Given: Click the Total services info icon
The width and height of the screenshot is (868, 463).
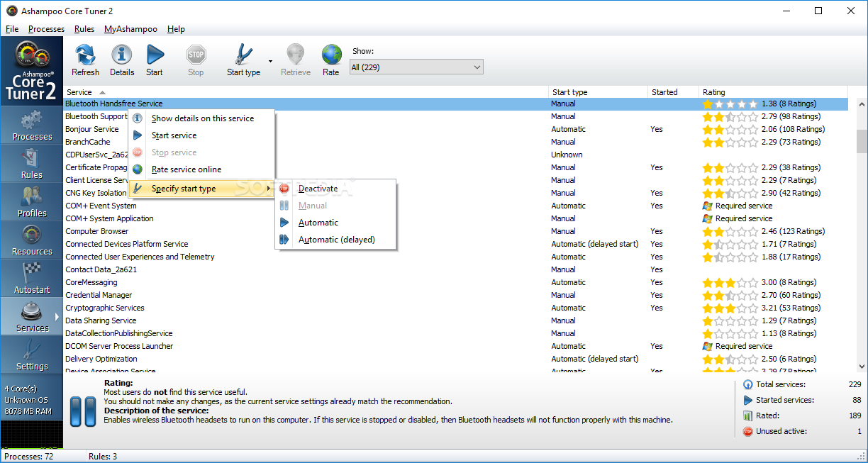Looking at the screenshot, I should pos(747,384).
